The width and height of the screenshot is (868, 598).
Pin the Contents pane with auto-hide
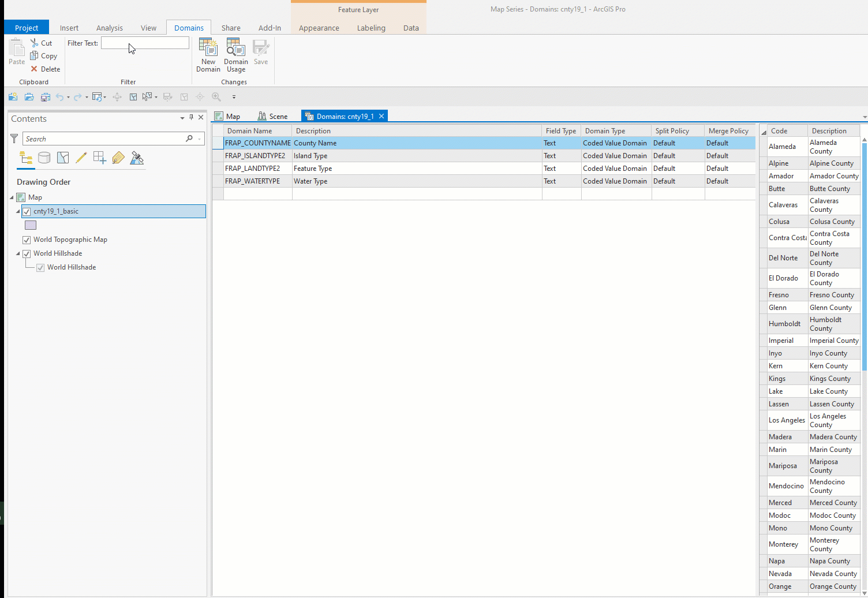click(192, 117)
